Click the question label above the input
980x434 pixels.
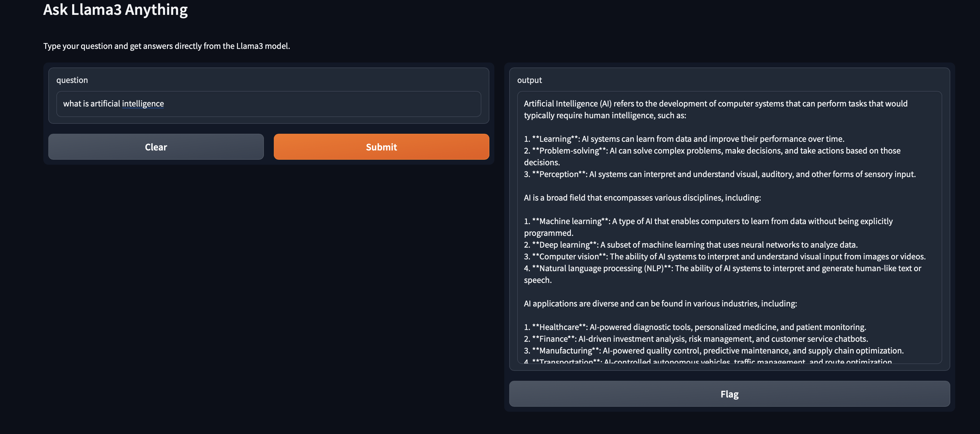click(72, 80)
